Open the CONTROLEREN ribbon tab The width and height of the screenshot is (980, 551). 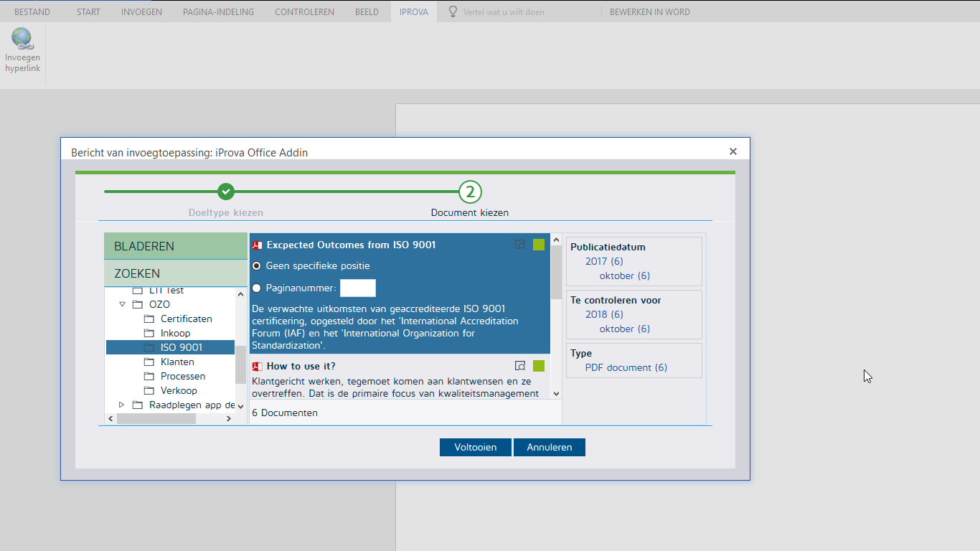pyautogui.click(x=304, y=11)
